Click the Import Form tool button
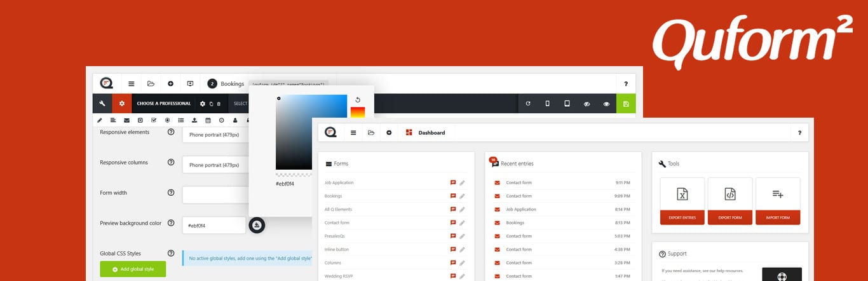Screen dimensions: 868x281 [778, 201]
